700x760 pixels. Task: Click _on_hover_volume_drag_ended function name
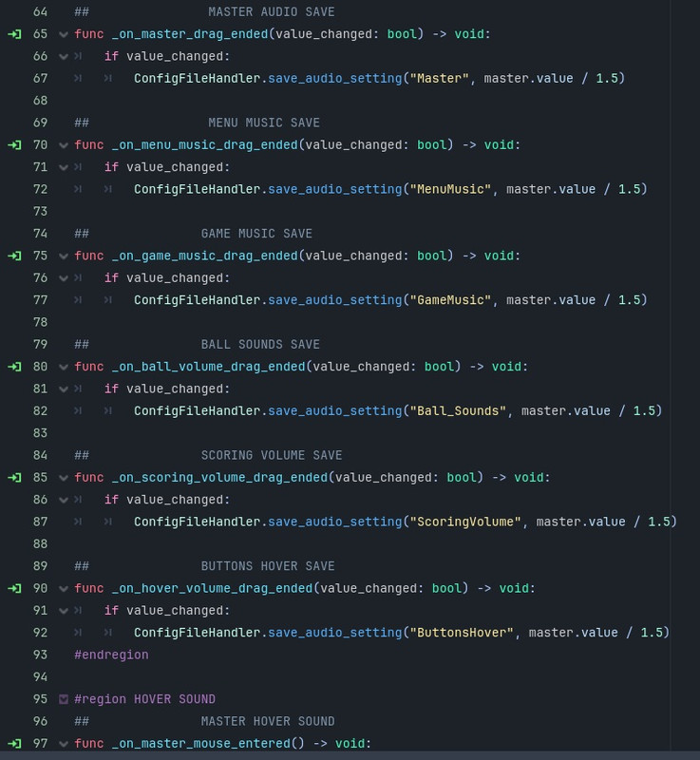[212, 588]
